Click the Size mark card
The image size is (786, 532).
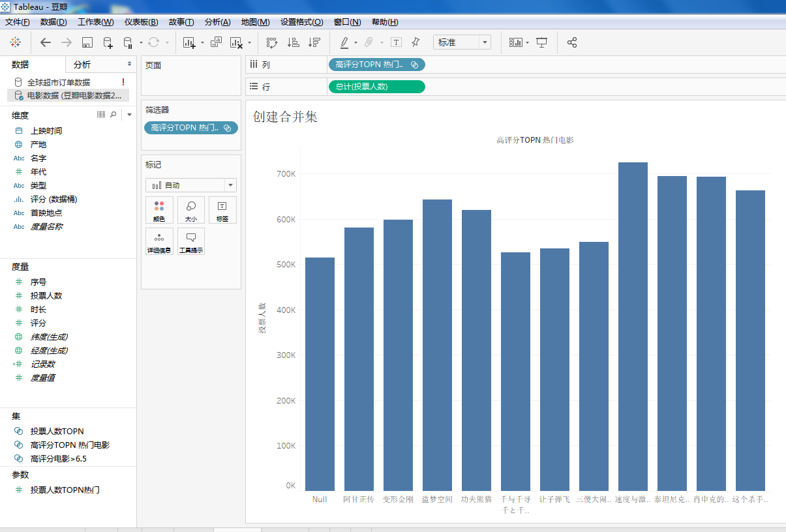(x=191, y=210)
